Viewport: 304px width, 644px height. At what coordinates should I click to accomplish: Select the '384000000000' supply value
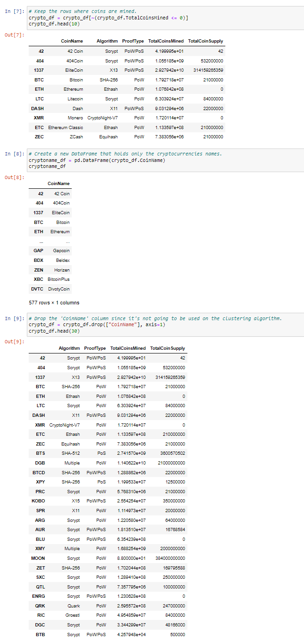pos(170,558)
